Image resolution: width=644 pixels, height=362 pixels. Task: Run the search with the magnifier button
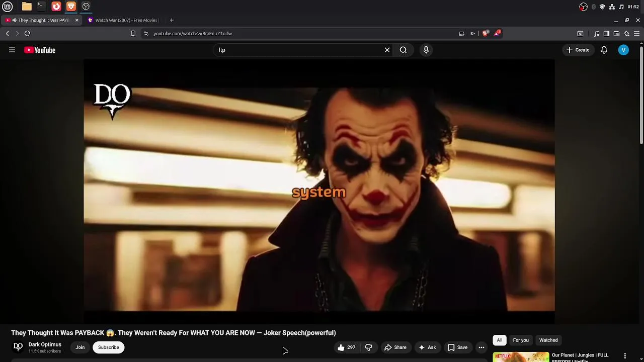pyautogui.click(x=403, y=50)
